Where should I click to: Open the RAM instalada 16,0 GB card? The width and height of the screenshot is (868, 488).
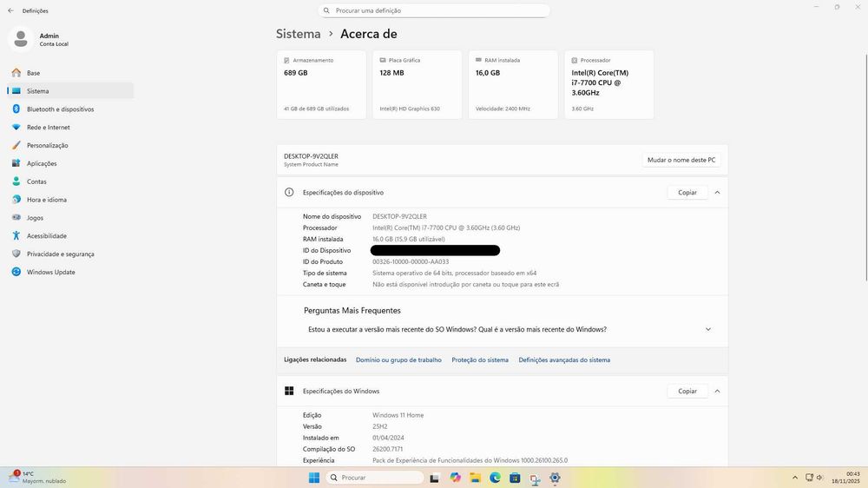pos(513,85)
